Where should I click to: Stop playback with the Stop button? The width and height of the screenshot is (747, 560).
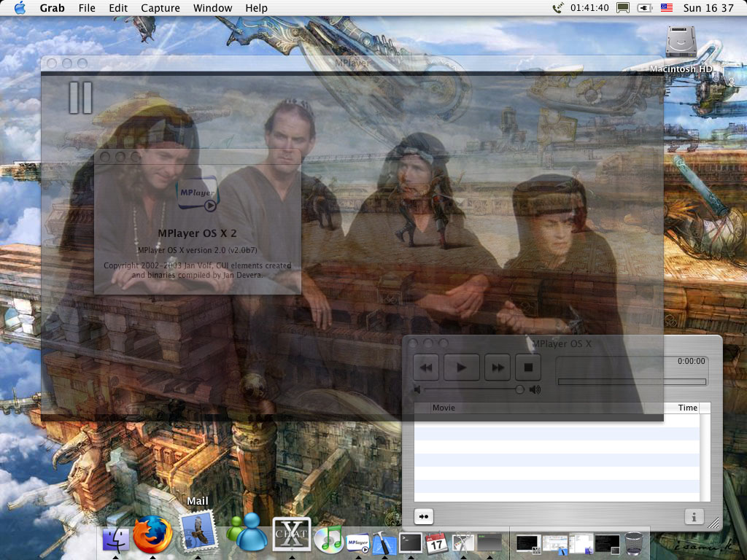point(528,367)
